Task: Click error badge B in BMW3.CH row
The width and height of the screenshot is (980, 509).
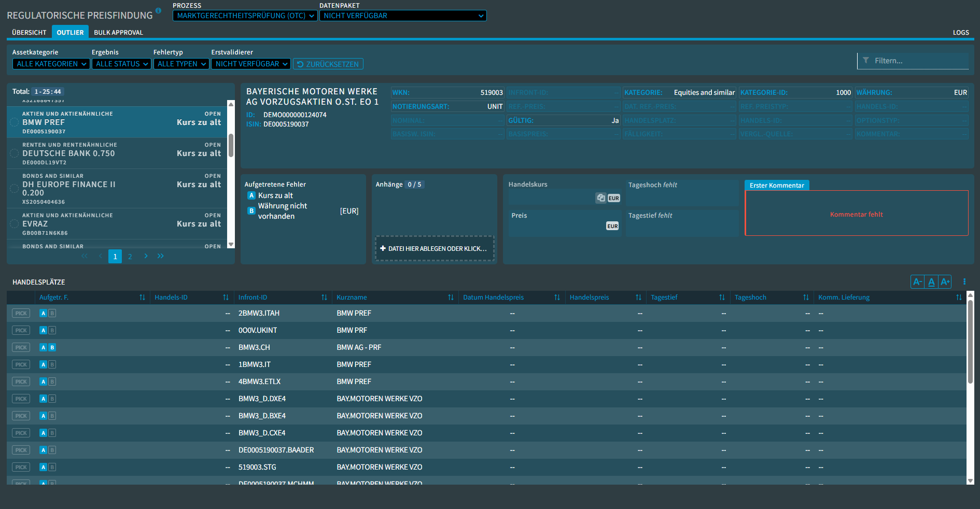Action: coord(52,347)
